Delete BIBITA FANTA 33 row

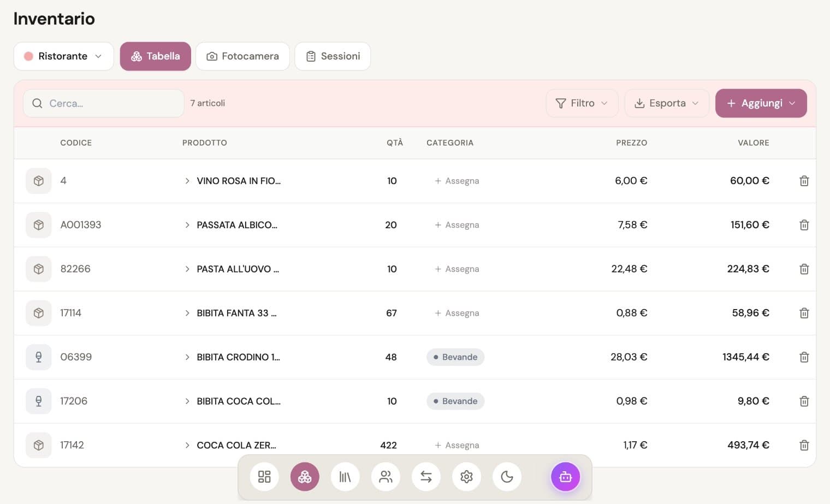(x=804, y=313)
